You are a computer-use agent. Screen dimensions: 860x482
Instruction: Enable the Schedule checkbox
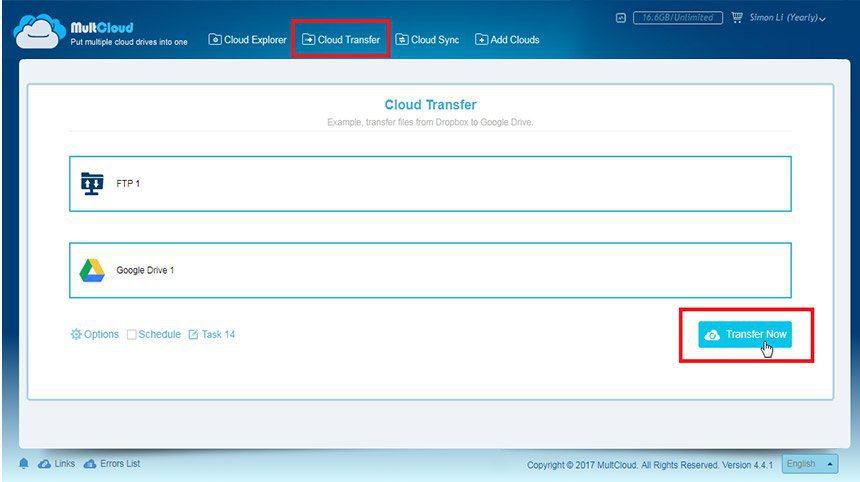(x=132, y=334)
